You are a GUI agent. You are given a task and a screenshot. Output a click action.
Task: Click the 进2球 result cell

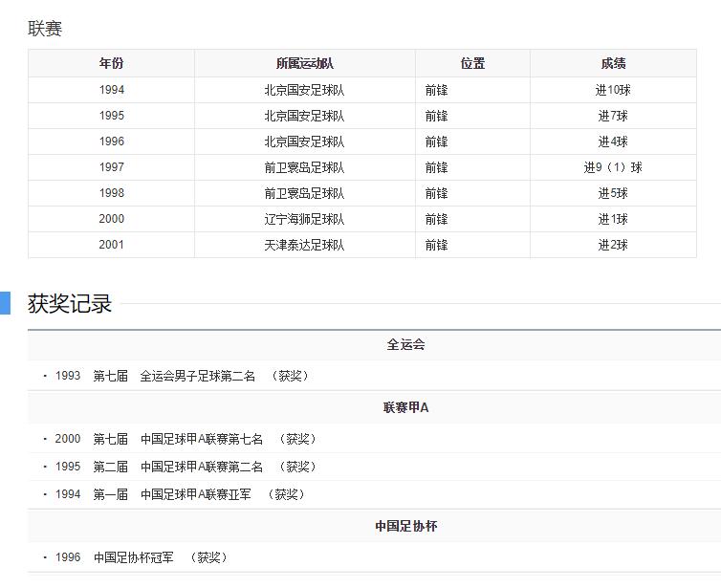pos(613,244)
